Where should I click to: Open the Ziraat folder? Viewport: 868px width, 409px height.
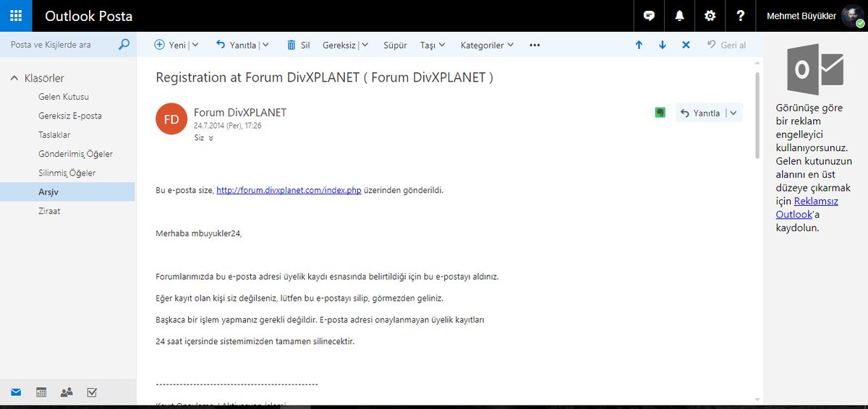[49, 211]
